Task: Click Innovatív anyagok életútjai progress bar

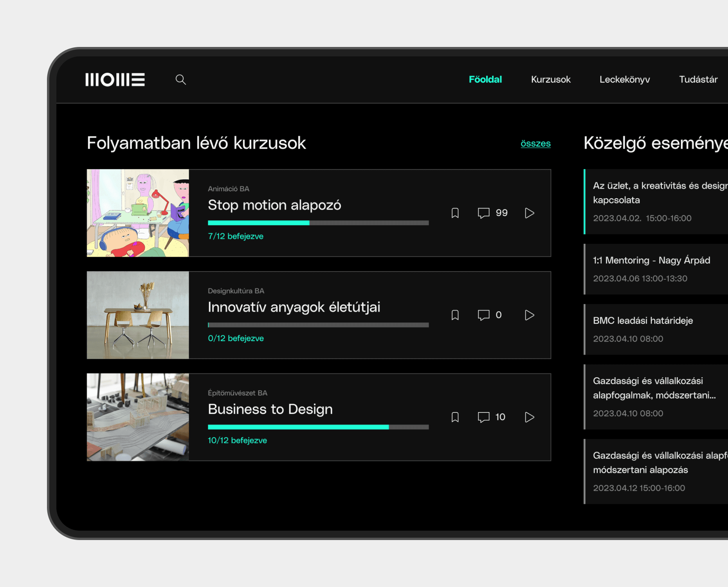Action: tap(318, 325)
